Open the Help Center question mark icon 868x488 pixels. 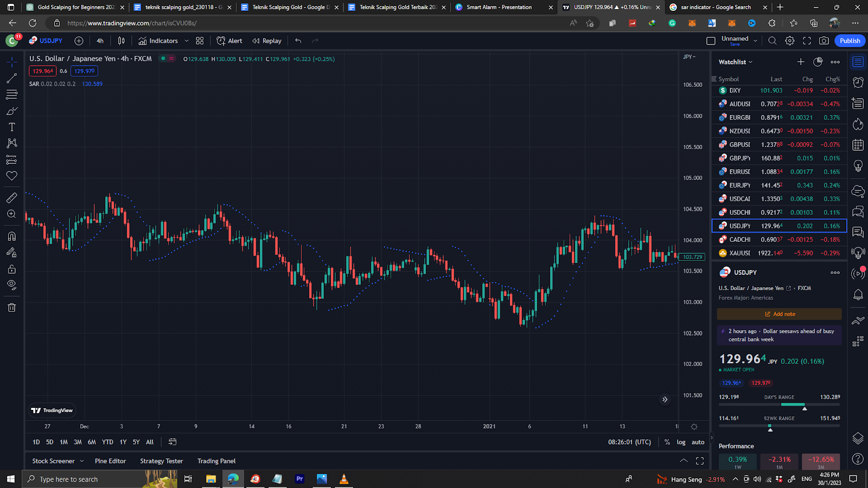pos(858,459)
